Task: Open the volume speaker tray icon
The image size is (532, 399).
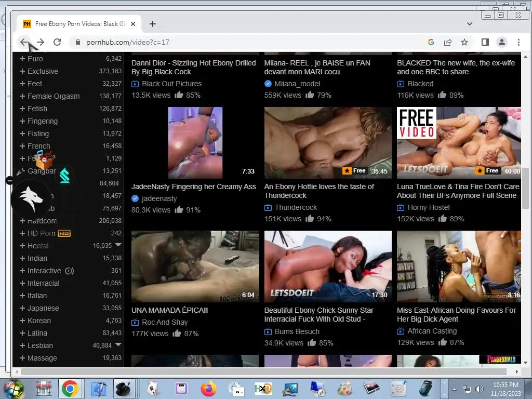Action: click(x=479, y=389)
